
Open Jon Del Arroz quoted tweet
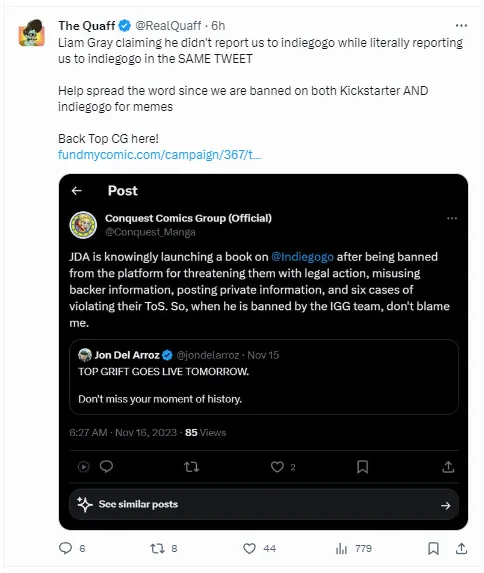point(264,377)
